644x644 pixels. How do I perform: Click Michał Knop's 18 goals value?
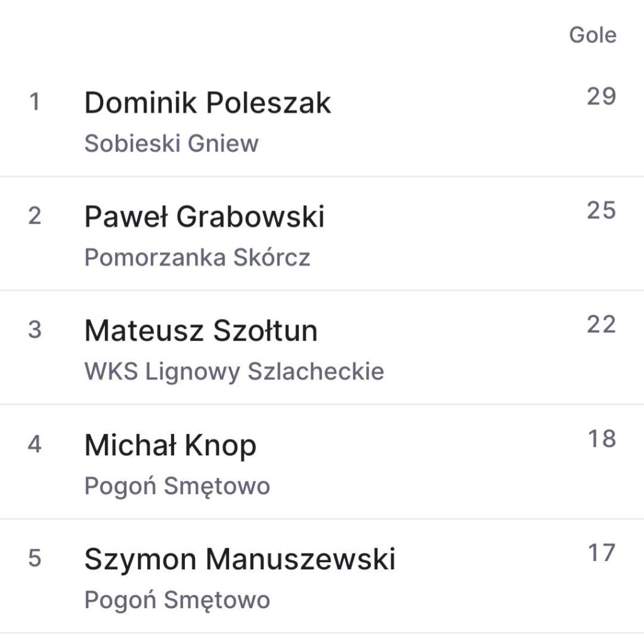(x=601, y=439)
